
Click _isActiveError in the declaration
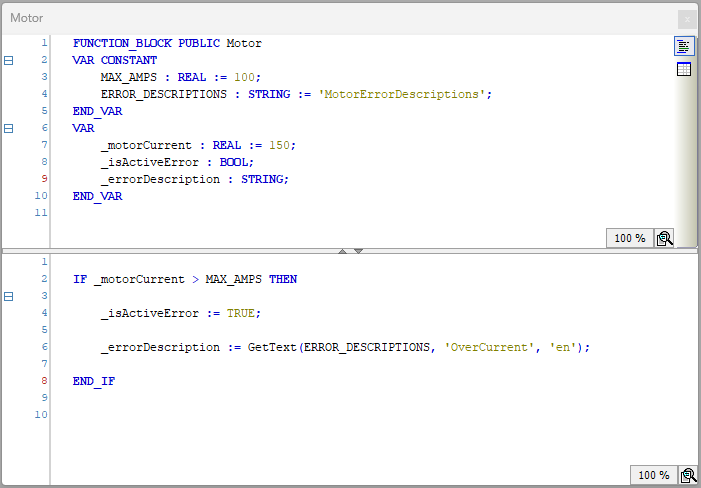tap(150, 163)
